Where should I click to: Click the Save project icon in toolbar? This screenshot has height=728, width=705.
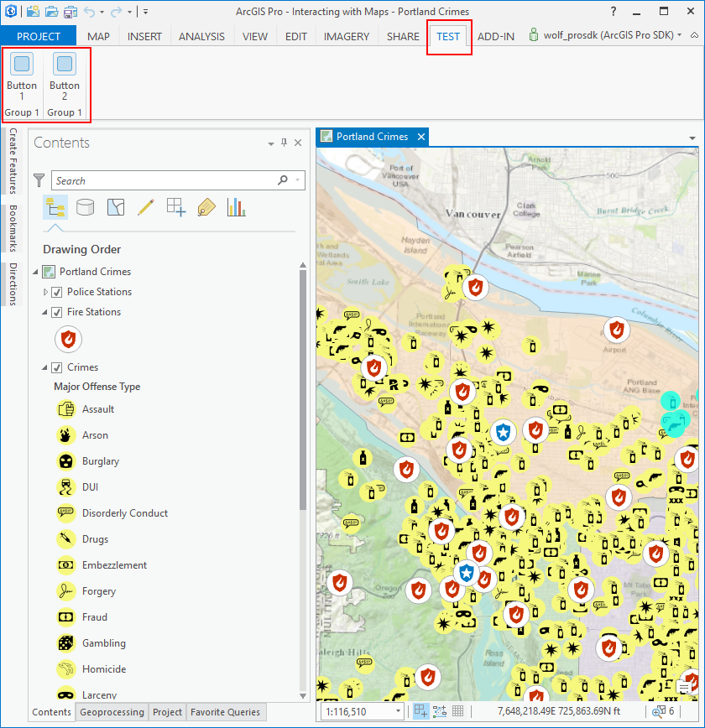pos(70,12)
